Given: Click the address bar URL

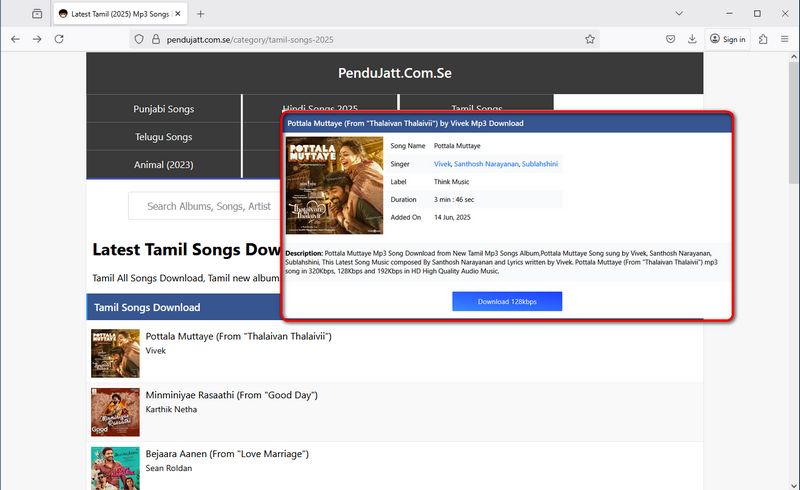Looking at the screenshot, I should (x=250, y=39).
